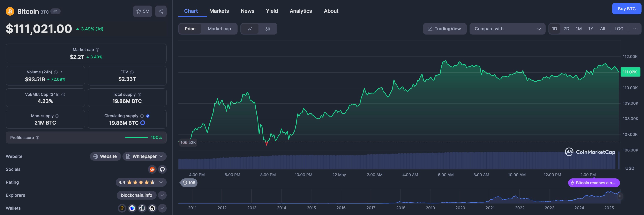
Task: Select the candlestick chart style icon
Action: pyautogui.click(x=268, y=29)
